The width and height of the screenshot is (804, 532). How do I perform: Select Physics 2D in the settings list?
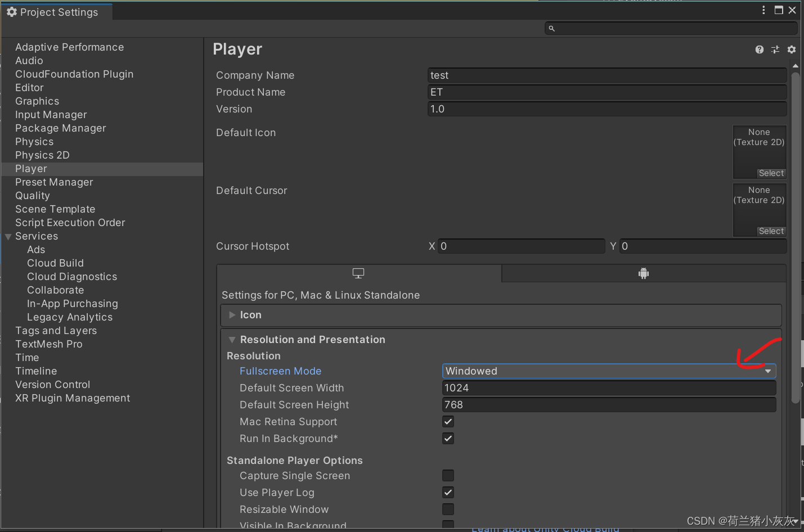coord(42,155)
